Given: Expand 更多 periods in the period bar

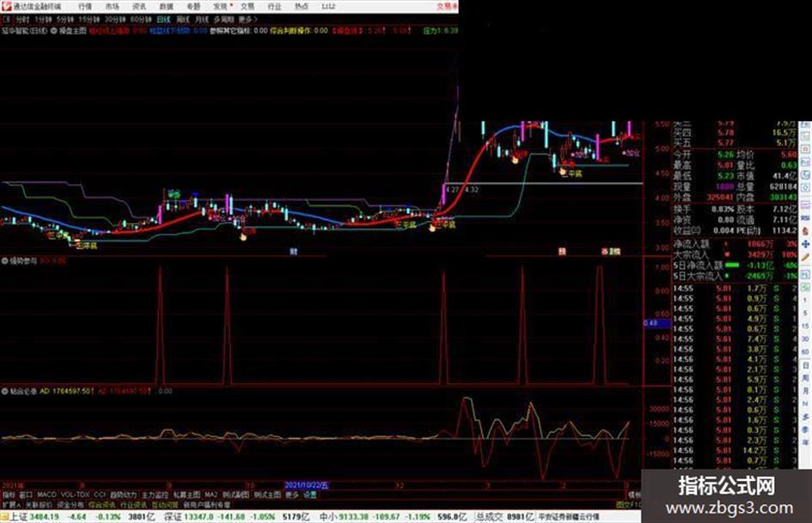Looking at the screenshot, I should tap(247, 20).
